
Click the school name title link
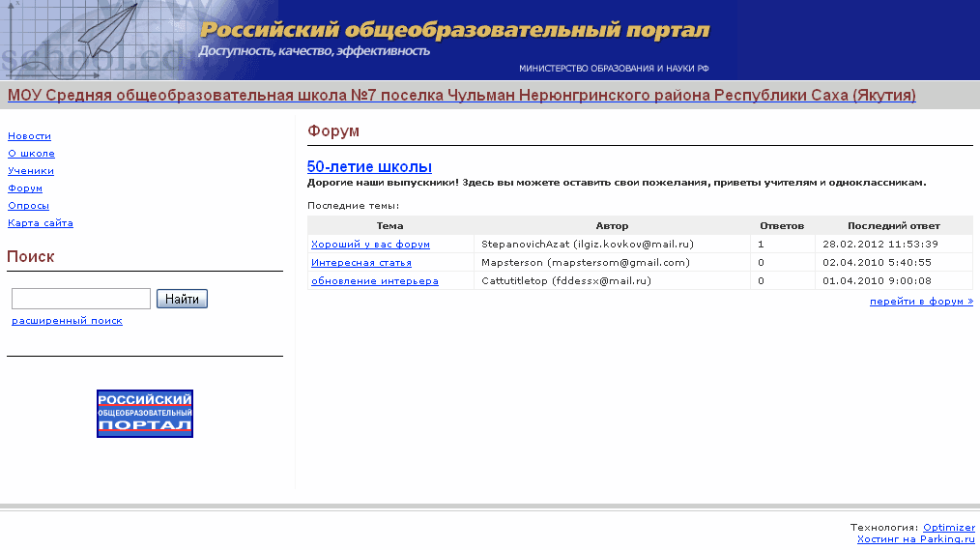pos(462,96)
